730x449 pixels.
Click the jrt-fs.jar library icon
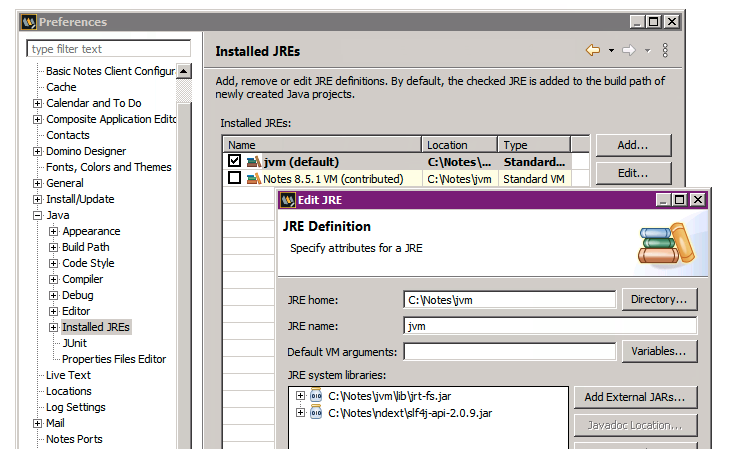tap(316, 397)
